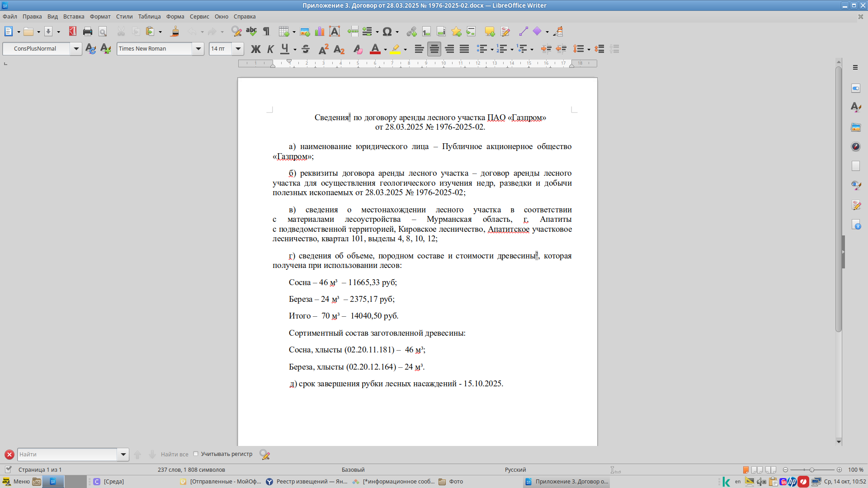The width and height of the screenshot is (868, 488).
Task: Run spelling check (abc icon)
Action: [x=251, y=31]
